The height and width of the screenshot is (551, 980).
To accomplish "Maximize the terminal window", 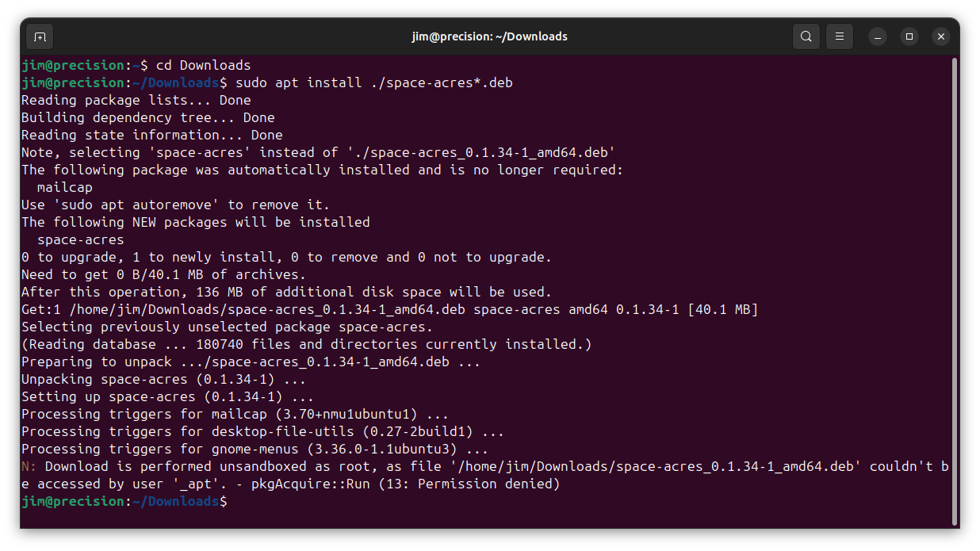I will (x=909, y=36).
